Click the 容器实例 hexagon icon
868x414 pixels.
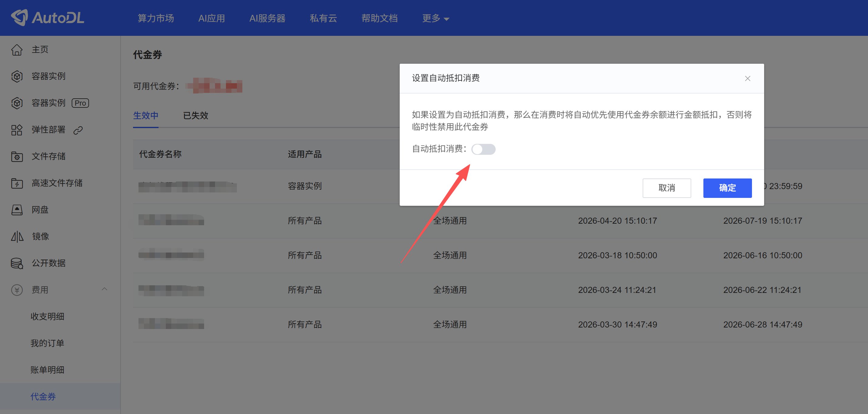[x=17, y=76]
